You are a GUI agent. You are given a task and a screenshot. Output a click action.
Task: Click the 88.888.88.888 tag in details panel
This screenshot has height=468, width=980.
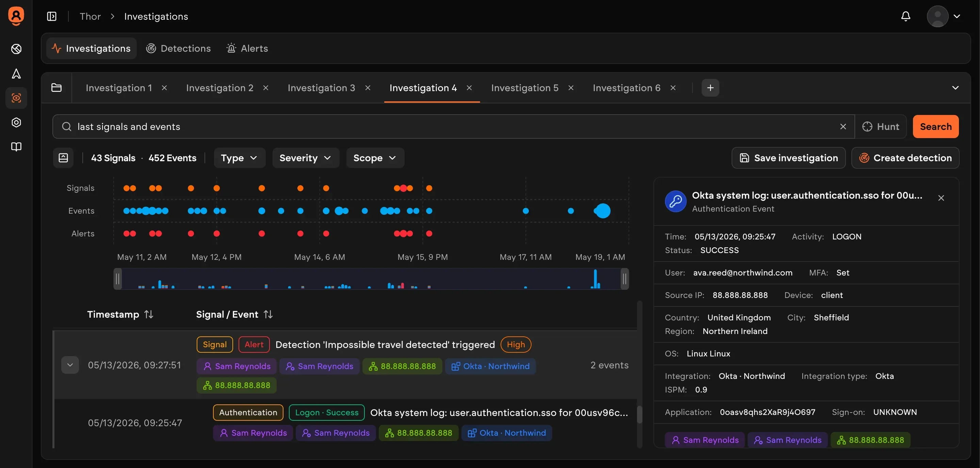tap(870, 440)
